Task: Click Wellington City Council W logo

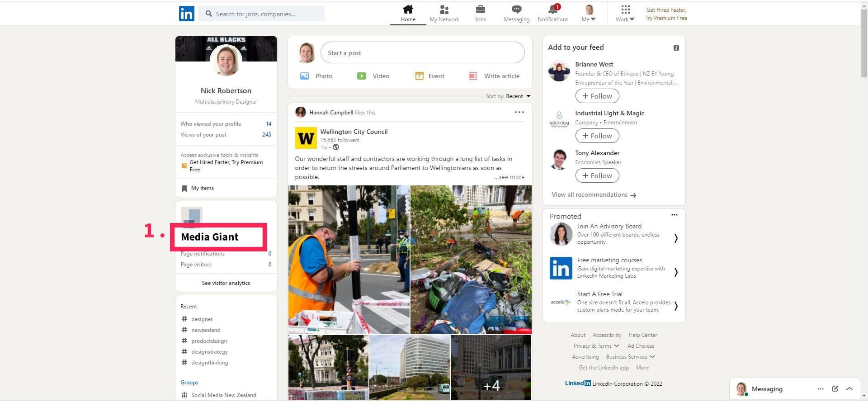Action: point(306,138)
